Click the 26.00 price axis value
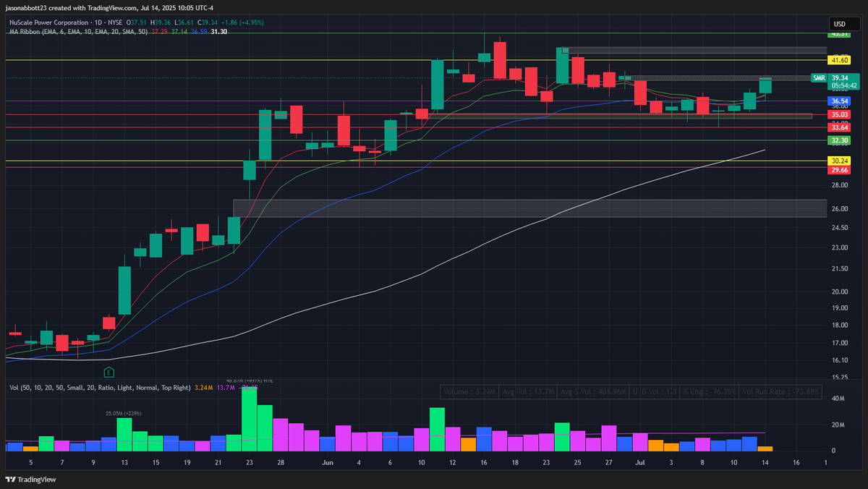868x489 pixels. coord(839,209)
